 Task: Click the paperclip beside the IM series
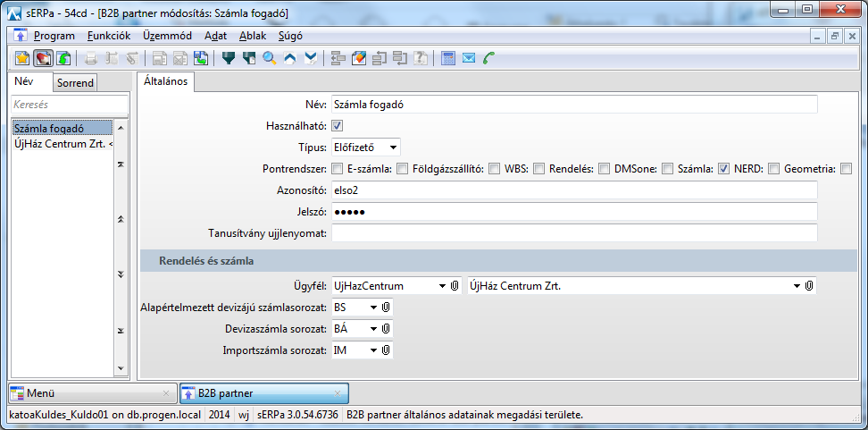386,350
